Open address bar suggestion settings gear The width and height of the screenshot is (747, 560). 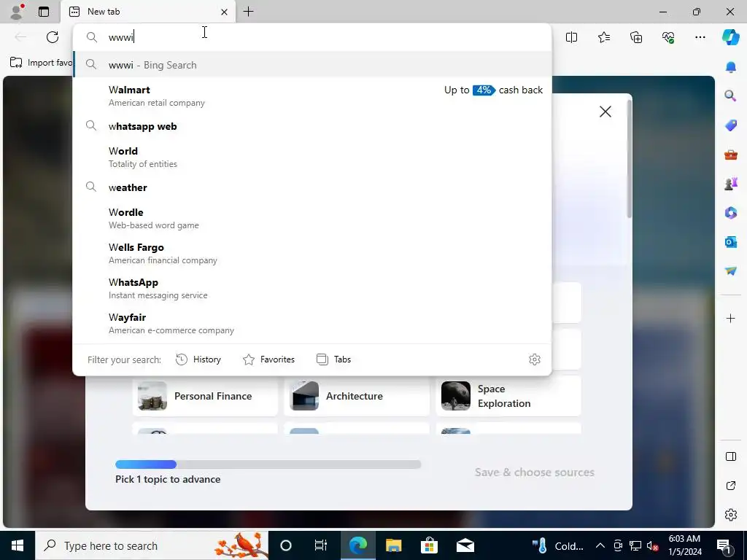tap(535, 359)
